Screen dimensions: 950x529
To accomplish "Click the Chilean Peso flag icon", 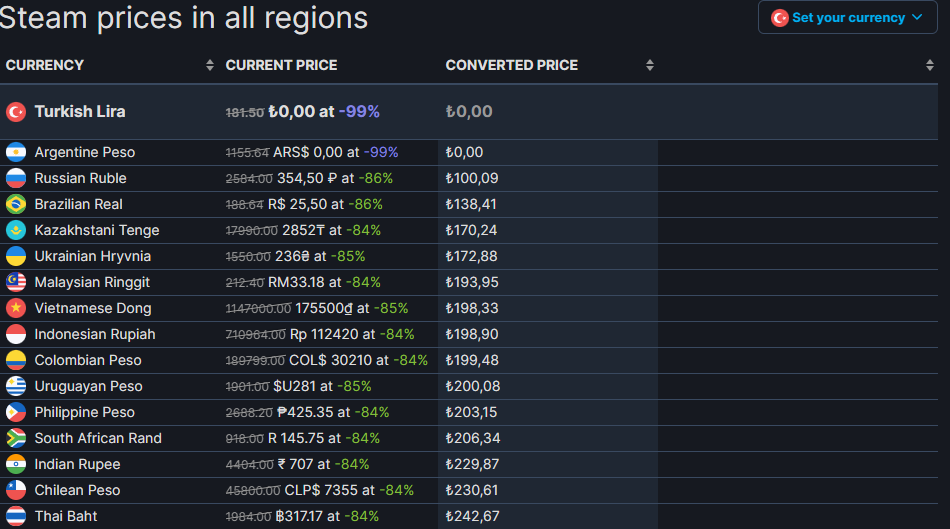I will pos(16,490).
